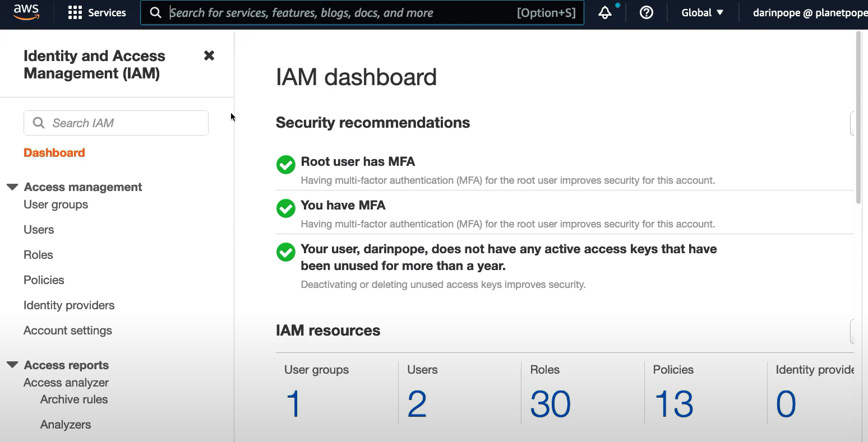Viewport: 868px width, 442px height.
Task: Click the magnifier icon in top search bar
Action: click(x=156, y=13)
